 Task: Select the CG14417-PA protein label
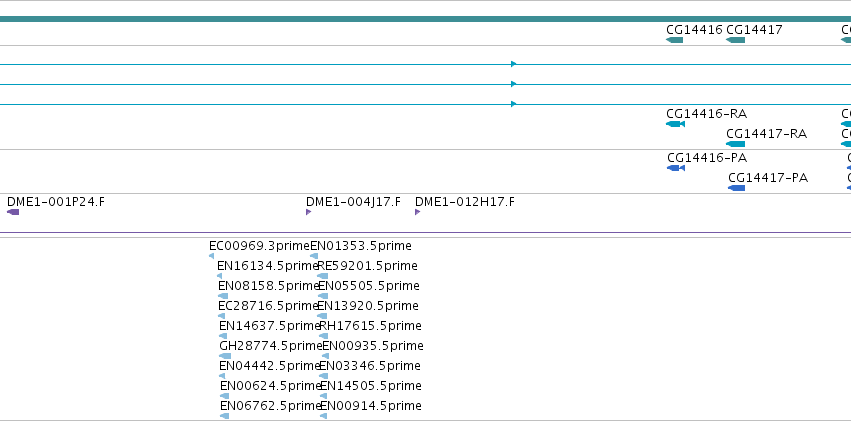coord(768,178)
